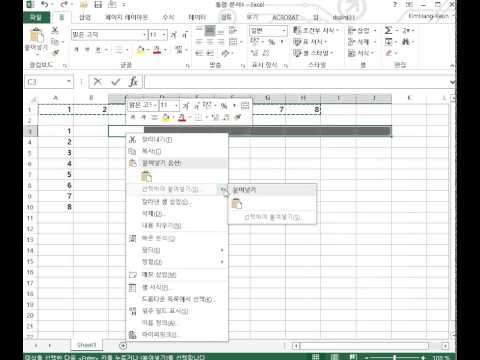This screenshot has width=480, height=360.
Task: Click the Cut scissors icon in ribbon
Action: click(x=55, y=31)
